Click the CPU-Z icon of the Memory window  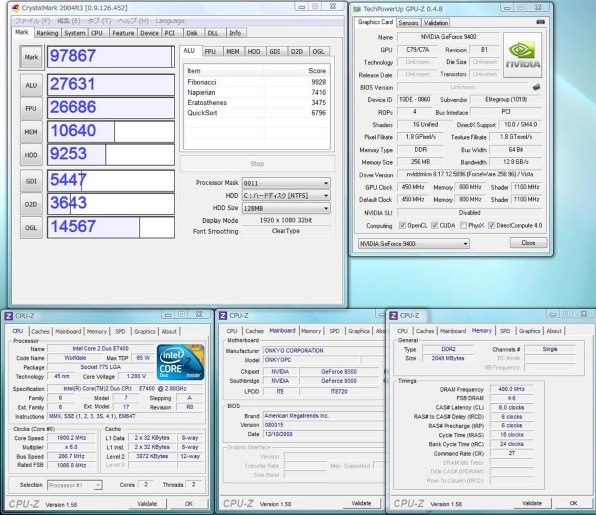[x=394, y=315]
